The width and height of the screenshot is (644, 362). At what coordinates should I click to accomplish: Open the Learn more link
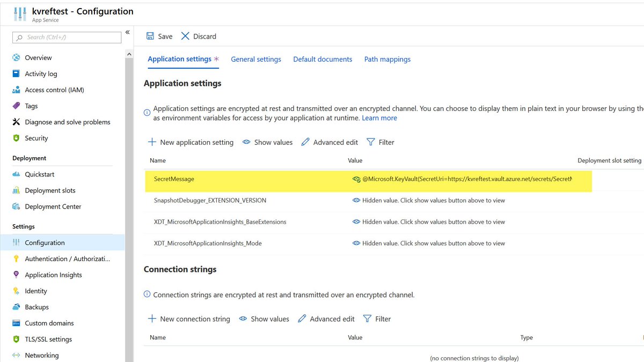pyautogui.click(x=379, y=118)
